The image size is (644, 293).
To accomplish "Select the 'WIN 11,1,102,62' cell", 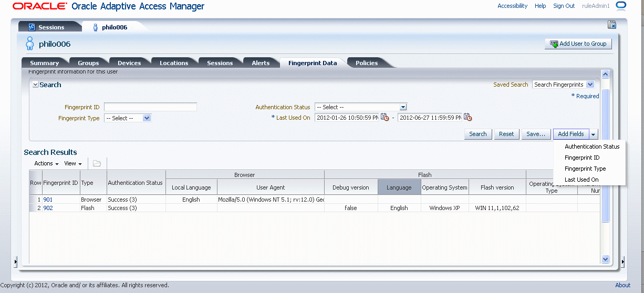I will (x=497, y=208).
